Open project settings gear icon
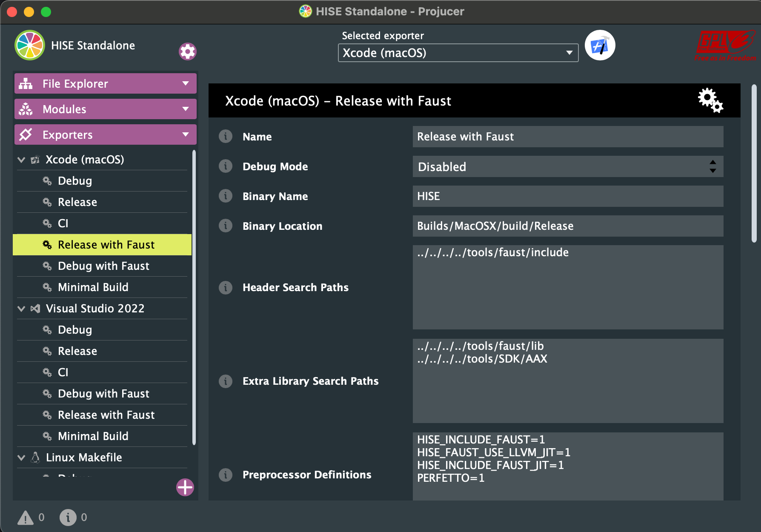Image resolution: width=761 pixels, height=532 pixels. (x=188, y=51)
